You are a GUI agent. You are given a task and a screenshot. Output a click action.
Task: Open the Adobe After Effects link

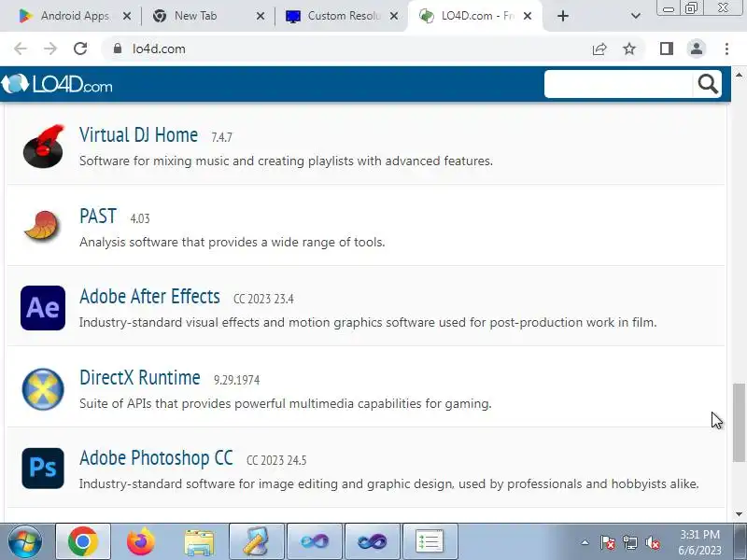(x=149, y=297)
